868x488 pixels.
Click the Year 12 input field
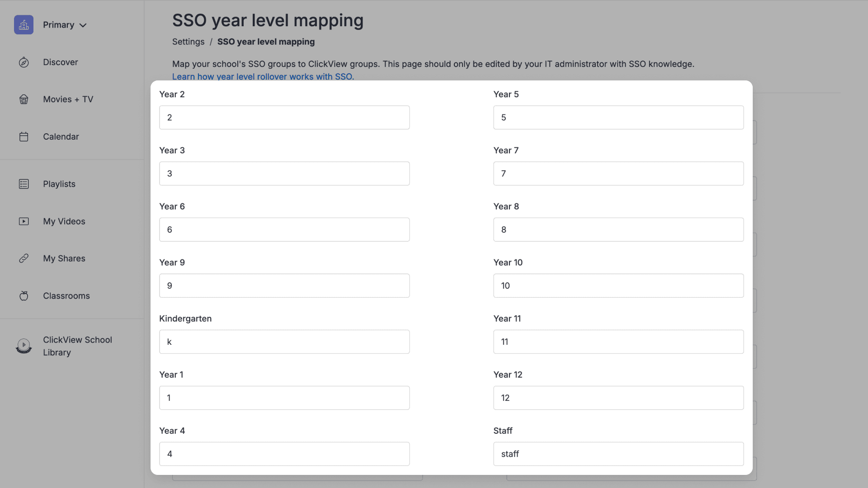pos(618,398)
